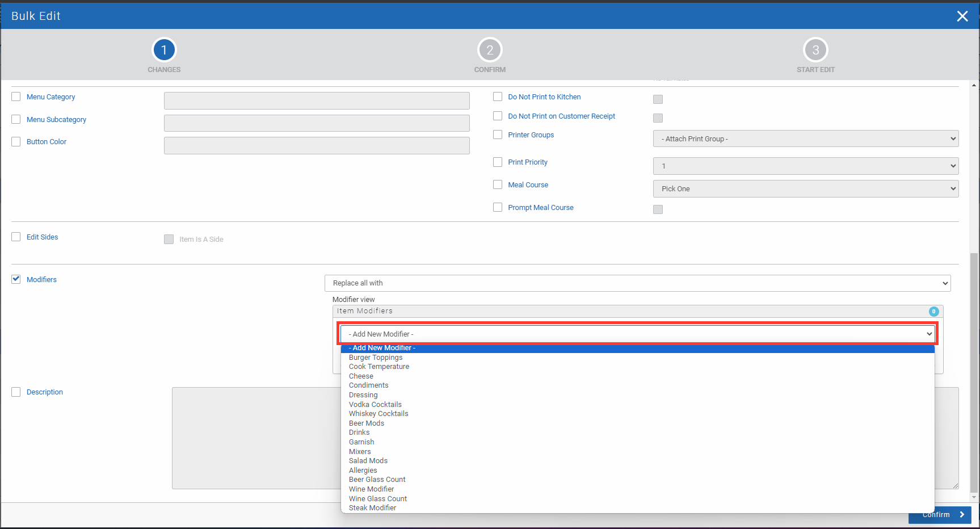Close the Bulk Edit dialog
The width and height of the screenshot is (980, 529).
coord(962,16)
